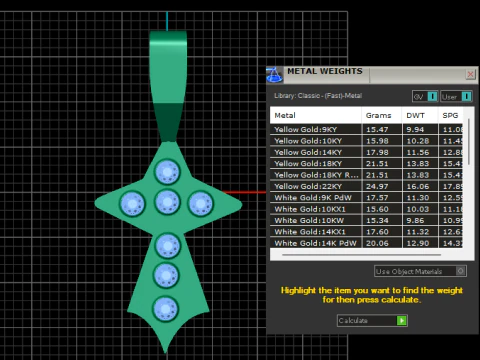Click the 16.06 DWT value
This screenshot has width=480, height=360.
pos(418,186)
